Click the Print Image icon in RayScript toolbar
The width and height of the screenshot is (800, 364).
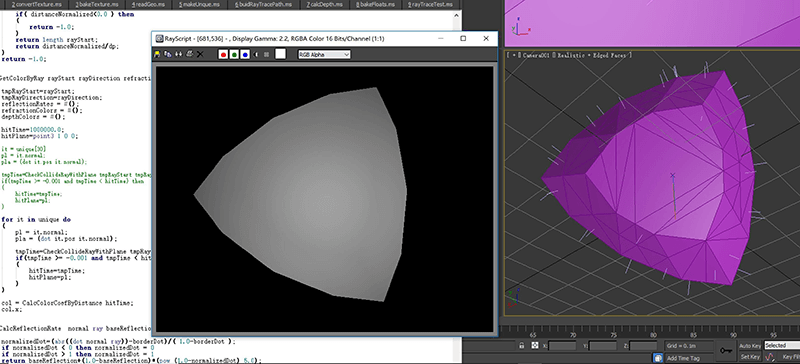coord(189,54)
